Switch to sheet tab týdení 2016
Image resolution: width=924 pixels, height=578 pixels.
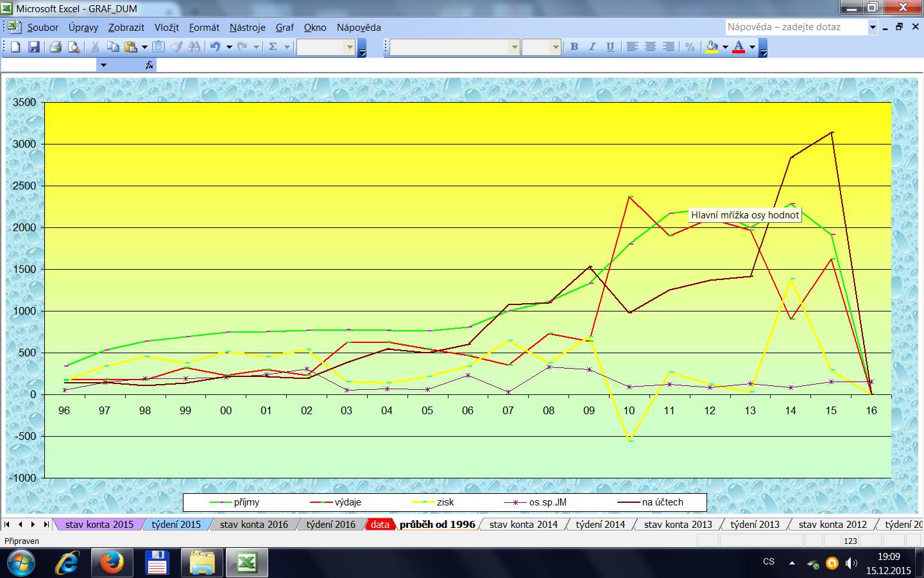coord(331,525)
